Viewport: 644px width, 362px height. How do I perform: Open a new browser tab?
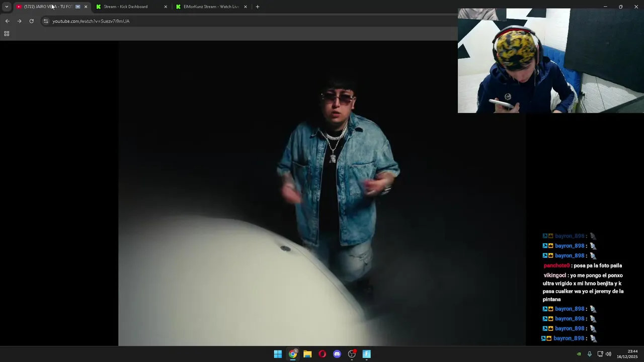(x=258, y=7)
